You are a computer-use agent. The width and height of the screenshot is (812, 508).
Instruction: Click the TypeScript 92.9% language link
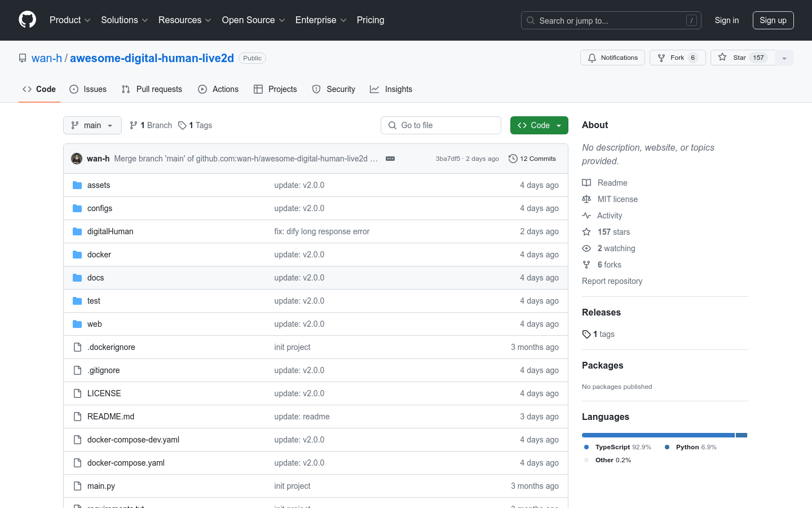[617, 447]
